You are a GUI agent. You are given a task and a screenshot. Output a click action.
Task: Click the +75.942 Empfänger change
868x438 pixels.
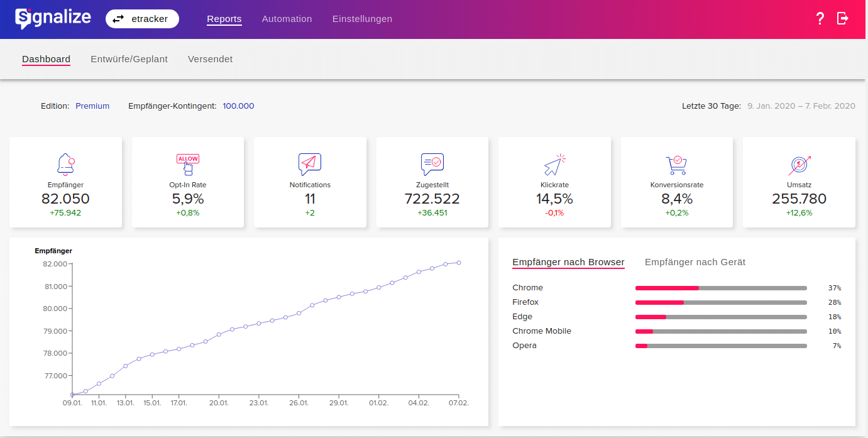[x=65, y=213]
